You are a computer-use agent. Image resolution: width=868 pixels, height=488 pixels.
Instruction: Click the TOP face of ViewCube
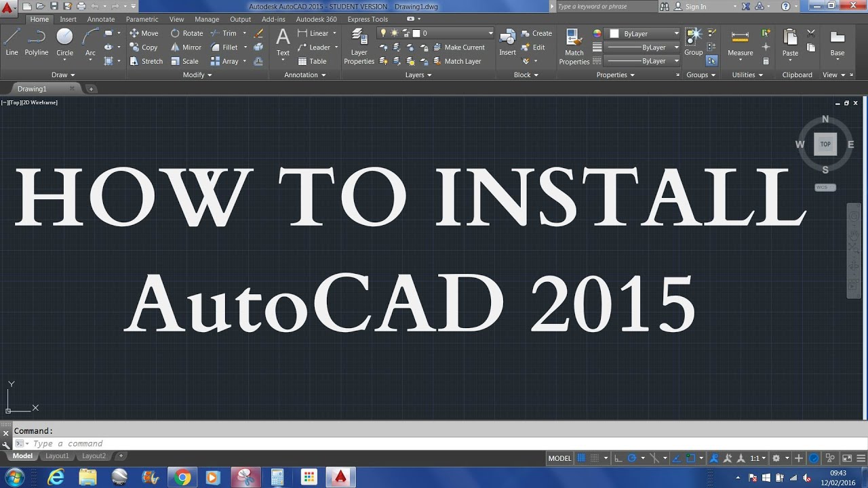coord(825,144)
